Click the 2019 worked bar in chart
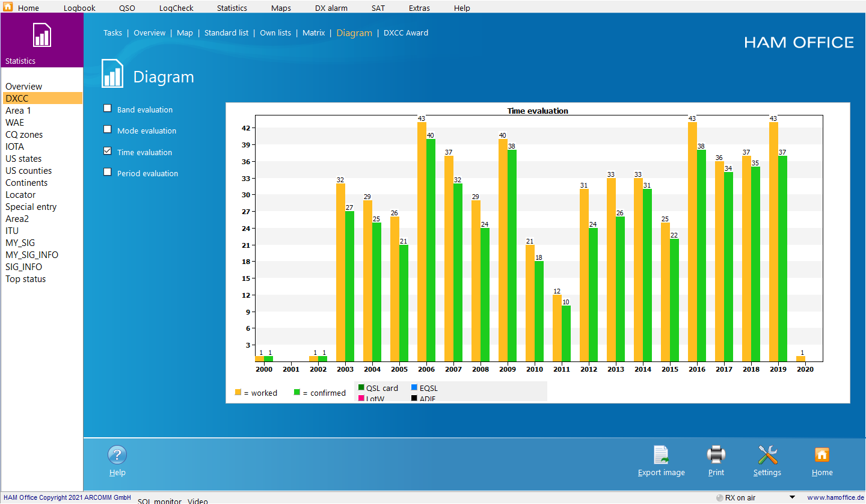Image resolution: width=866 pixels, height=504 pixels. pyautogui.click(x=773, y=242)
